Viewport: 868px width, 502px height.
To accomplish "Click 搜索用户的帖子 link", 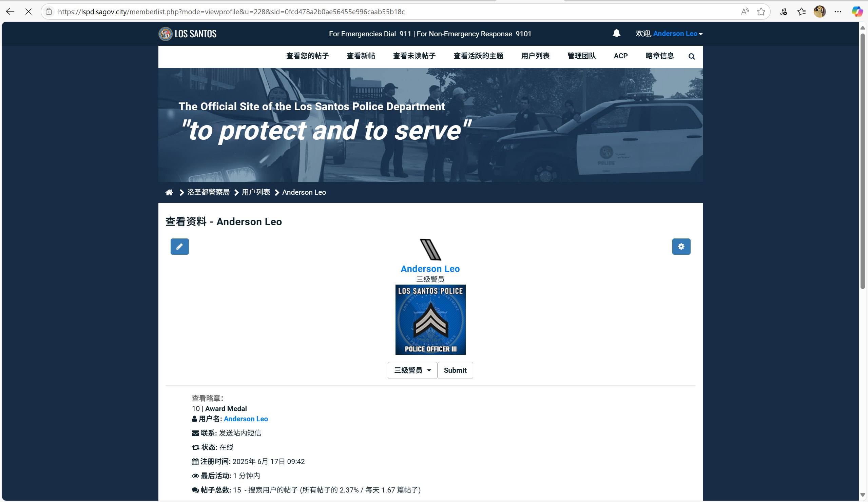I will click(273, 489).
